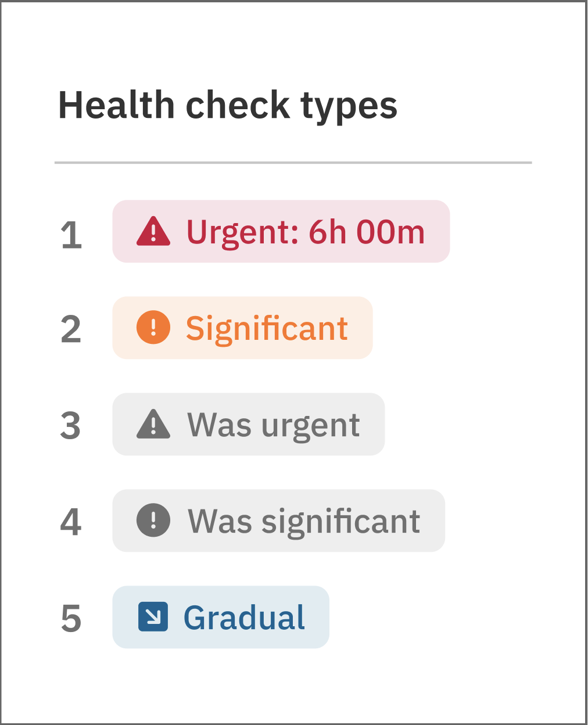Click the gray exclamation circle icon
The width and height of the screenshot is (588, 725).
click(153, 520)
